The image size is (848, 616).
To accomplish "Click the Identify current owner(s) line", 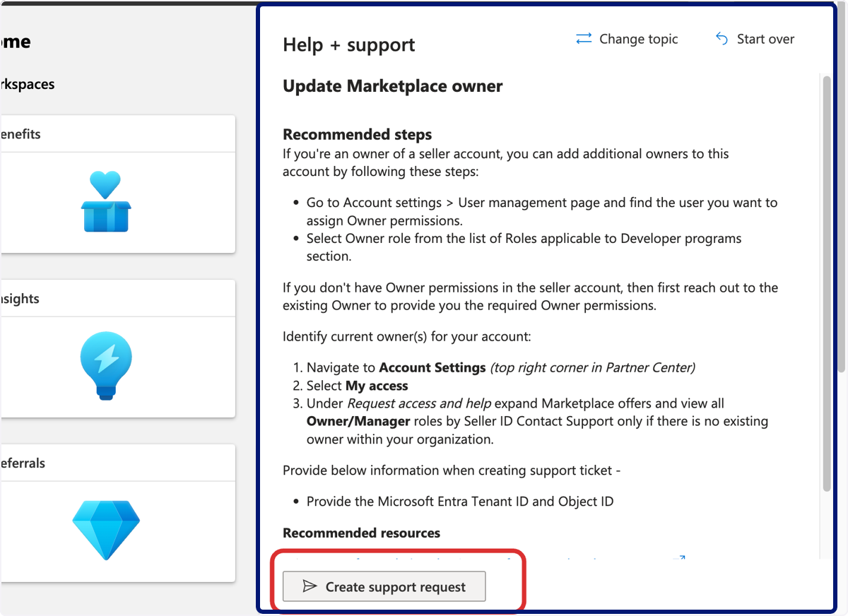I will pyautogui.click(x=407, y=336).
